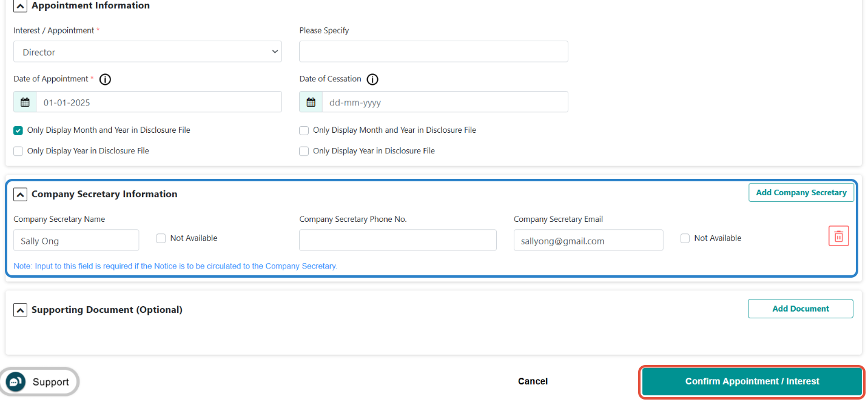
Task: Edit the Company Secretary Name field
Action: click(76, 240)
